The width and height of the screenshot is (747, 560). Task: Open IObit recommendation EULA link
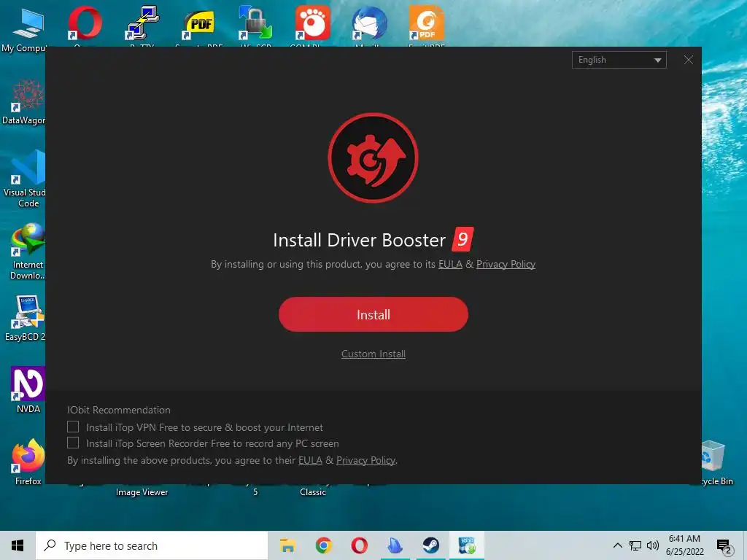tap(310, 461)
